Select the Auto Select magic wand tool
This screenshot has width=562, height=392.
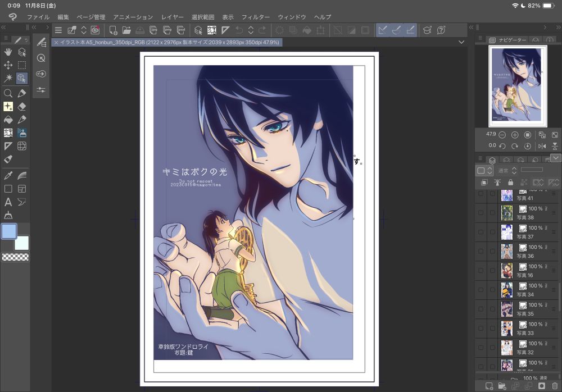8,78
